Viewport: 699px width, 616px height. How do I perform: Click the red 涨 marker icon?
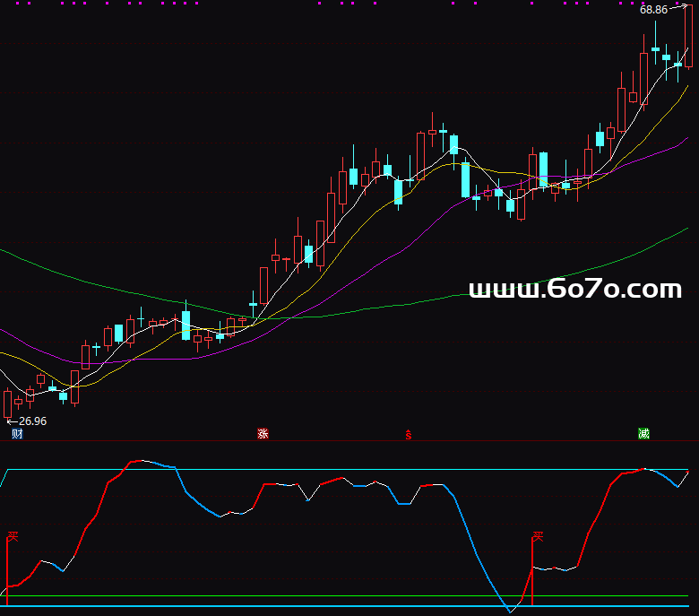263,434
